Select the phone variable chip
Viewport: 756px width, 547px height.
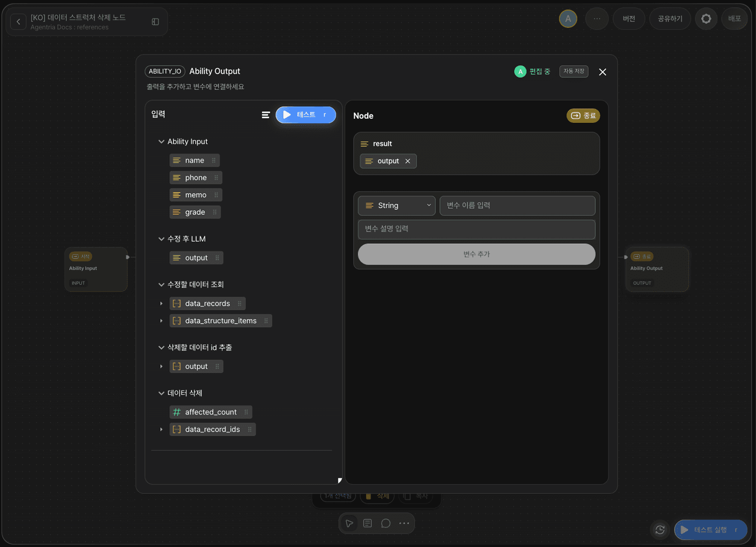point(196,177)
